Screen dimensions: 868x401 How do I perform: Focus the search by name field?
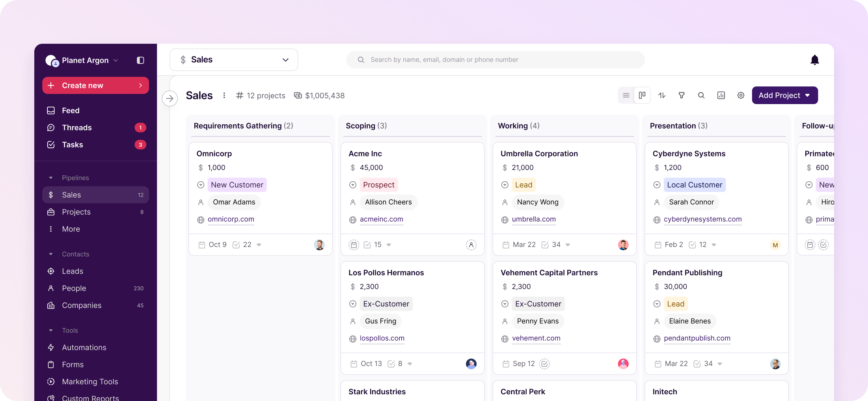(x=495, y=60)
